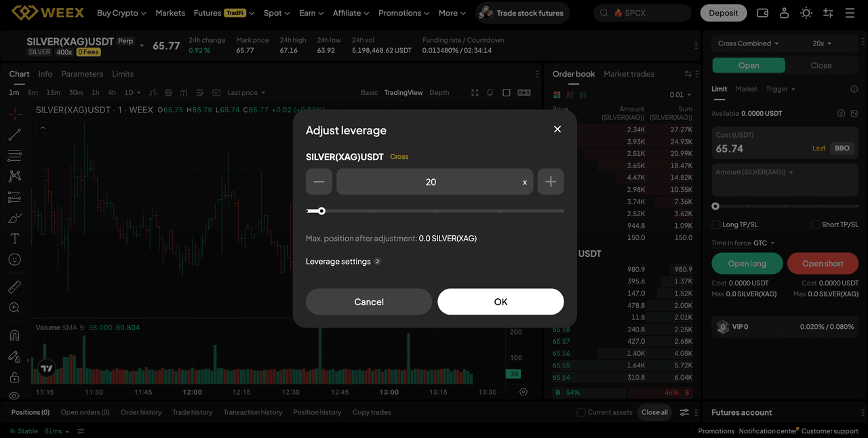
Task: Click the Open long button
Action: pyautogui.click(x=747, y=264)
